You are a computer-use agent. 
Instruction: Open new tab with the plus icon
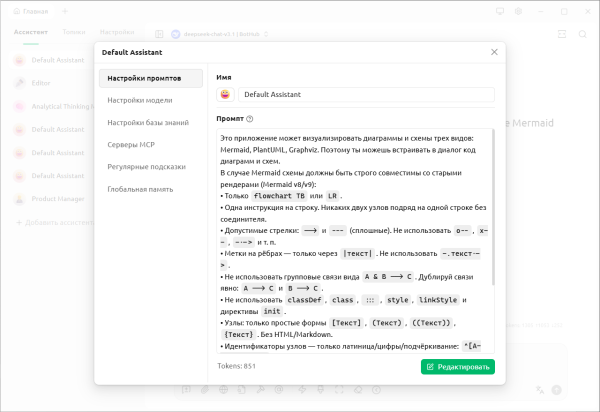pos(65,10)
